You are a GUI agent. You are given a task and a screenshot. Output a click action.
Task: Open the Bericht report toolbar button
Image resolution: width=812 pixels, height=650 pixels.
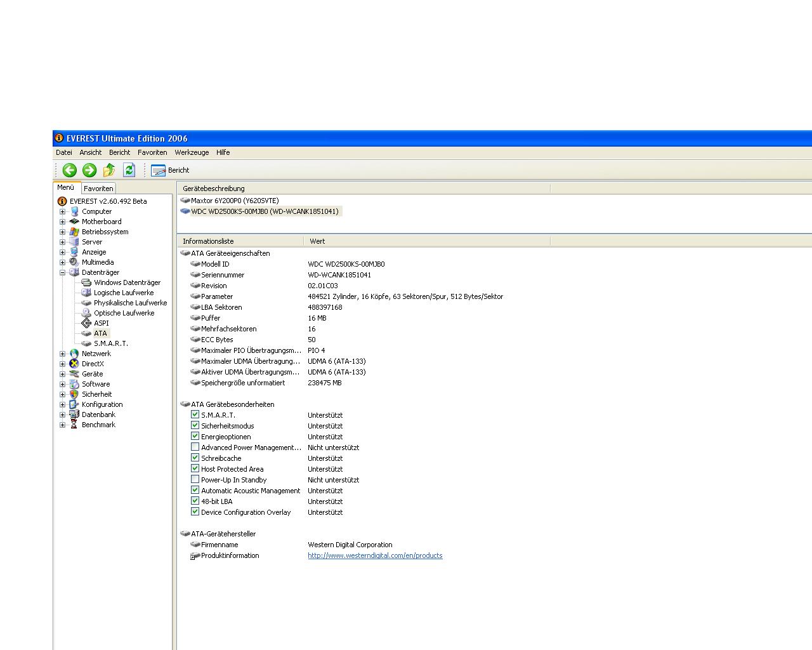coord(170,170)
